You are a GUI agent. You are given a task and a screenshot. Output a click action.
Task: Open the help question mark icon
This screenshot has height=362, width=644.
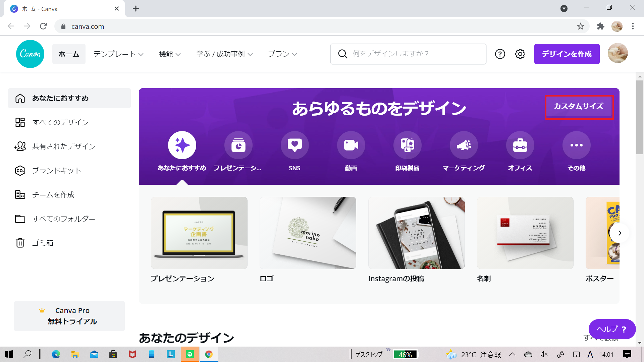(x=500, y=54)
